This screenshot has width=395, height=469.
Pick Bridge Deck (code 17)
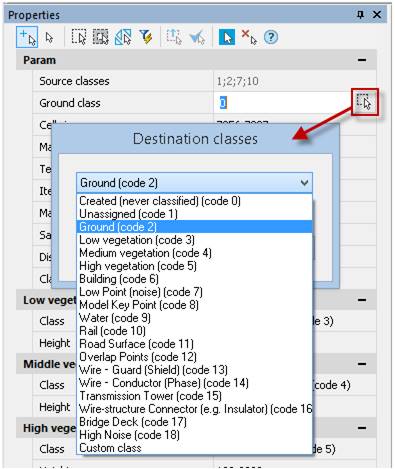(x=194, y=422)
